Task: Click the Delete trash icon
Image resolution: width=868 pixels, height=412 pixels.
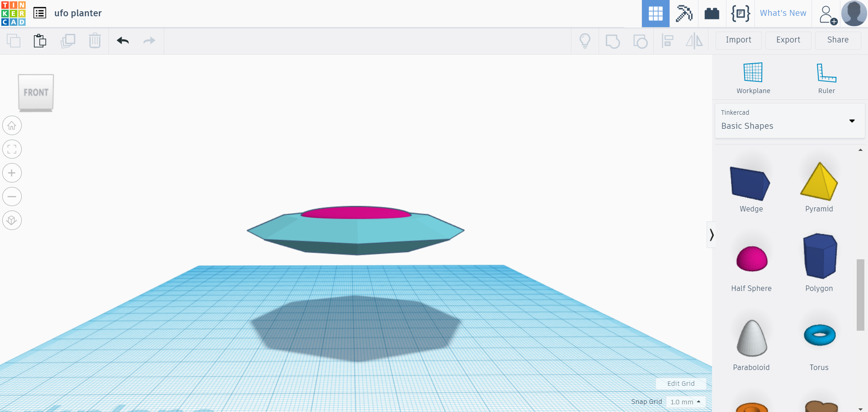Action: pos(95,41)
